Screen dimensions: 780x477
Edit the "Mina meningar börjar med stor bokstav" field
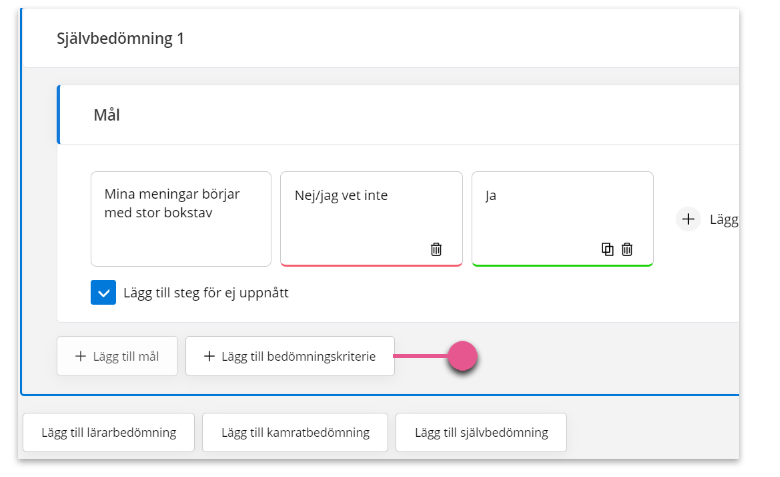click(x=181, y=219)
